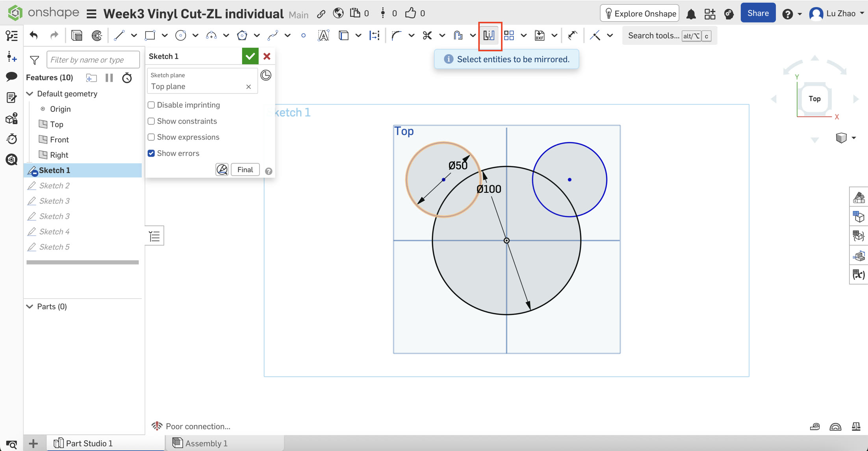Click the Share button
868x451 pixels.
point(758,13)
